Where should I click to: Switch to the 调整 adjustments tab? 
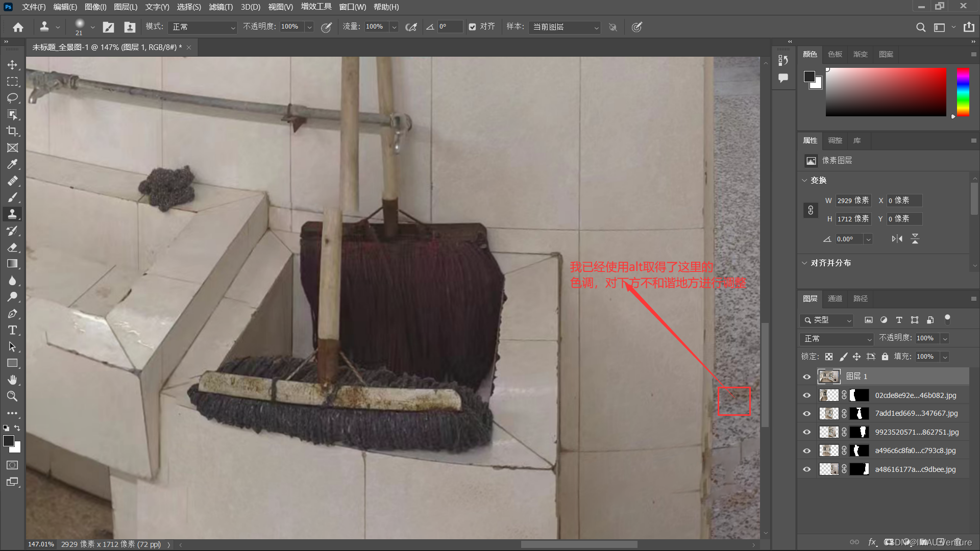pyautogui.click(x=835, y=140)
